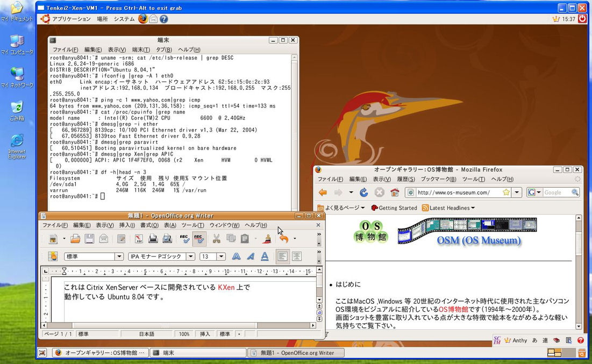
Task: Open the 履歴(S) menu in Firefox
Action: pos(406,179)
